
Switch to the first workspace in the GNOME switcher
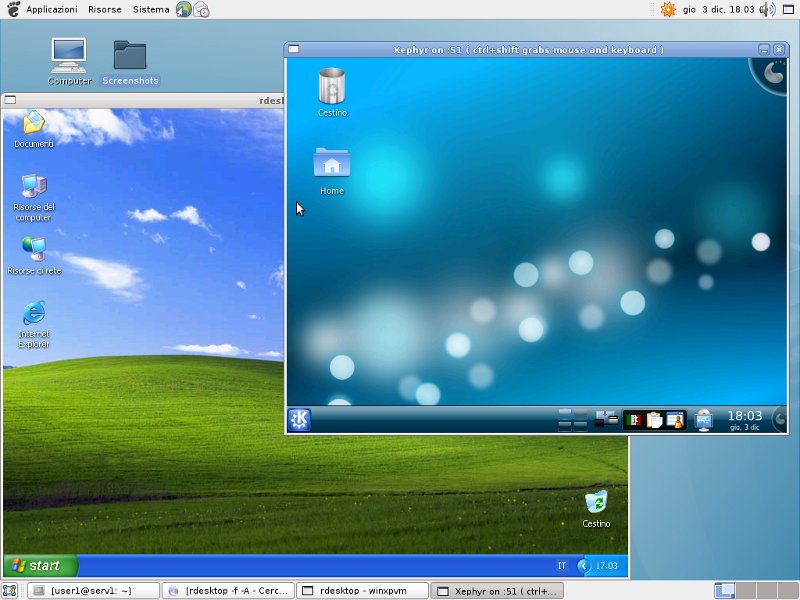pos(724,591)
